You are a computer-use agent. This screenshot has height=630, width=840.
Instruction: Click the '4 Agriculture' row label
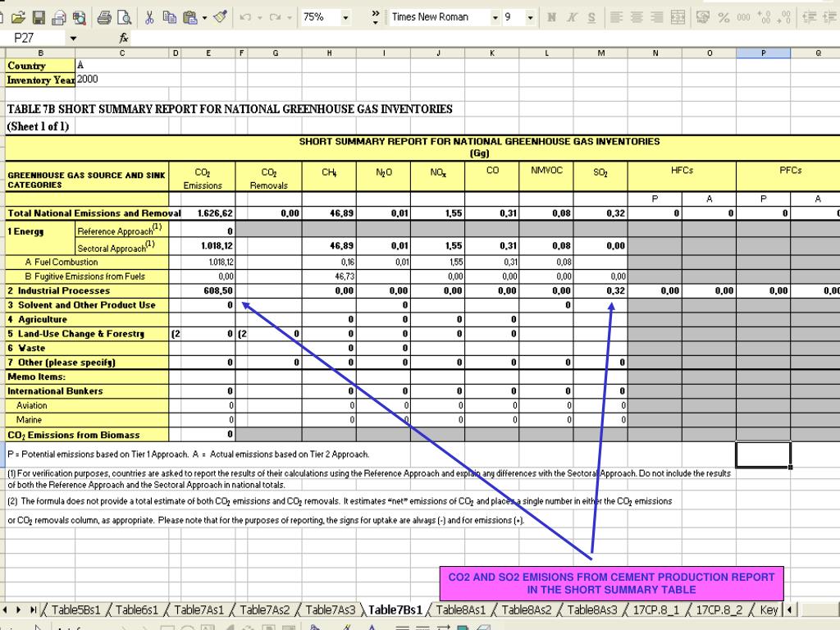click(x=87, y=319)
